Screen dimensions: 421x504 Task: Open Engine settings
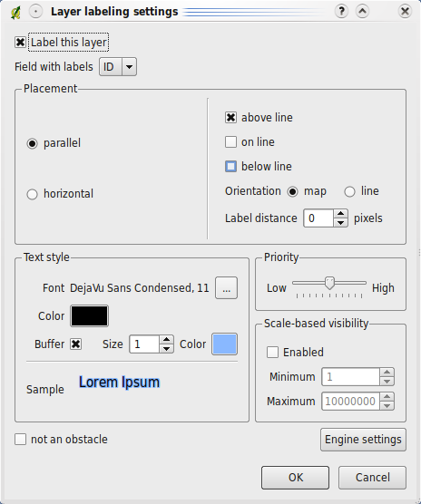(x=363, y=440)
